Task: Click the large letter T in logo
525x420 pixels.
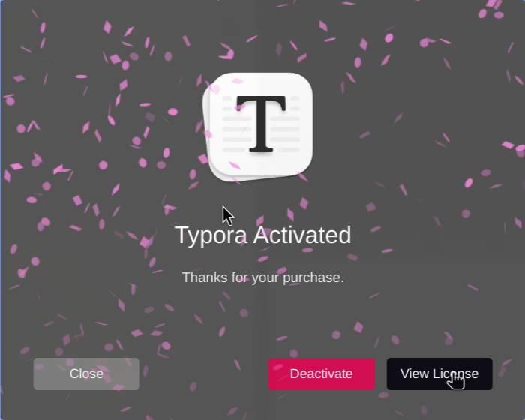Action: 261,124
